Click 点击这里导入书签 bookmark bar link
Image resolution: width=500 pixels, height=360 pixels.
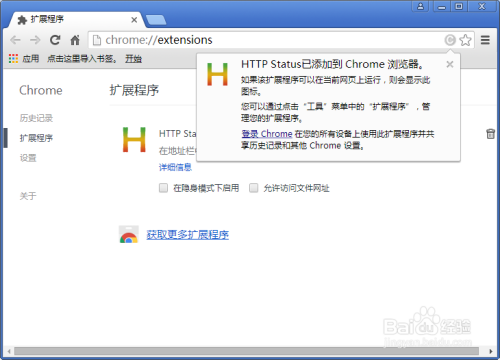pos(82,59)
